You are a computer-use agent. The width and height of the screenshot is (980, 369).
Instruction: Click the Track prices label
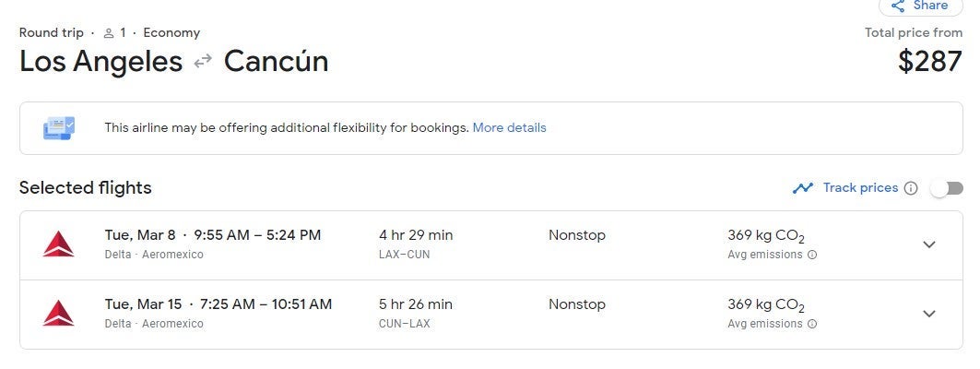pos(860,188)
